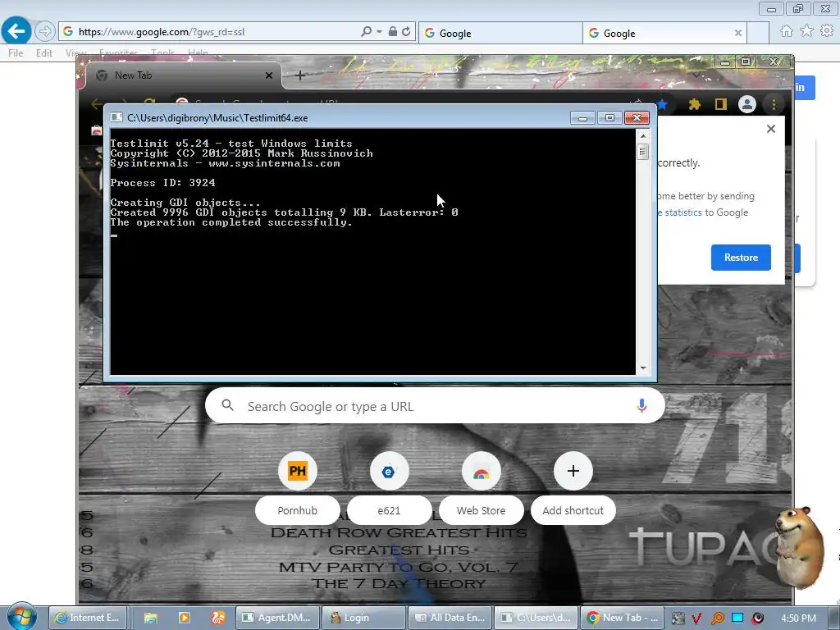Click the Internet Explorer back arrow button

[16, 31]
